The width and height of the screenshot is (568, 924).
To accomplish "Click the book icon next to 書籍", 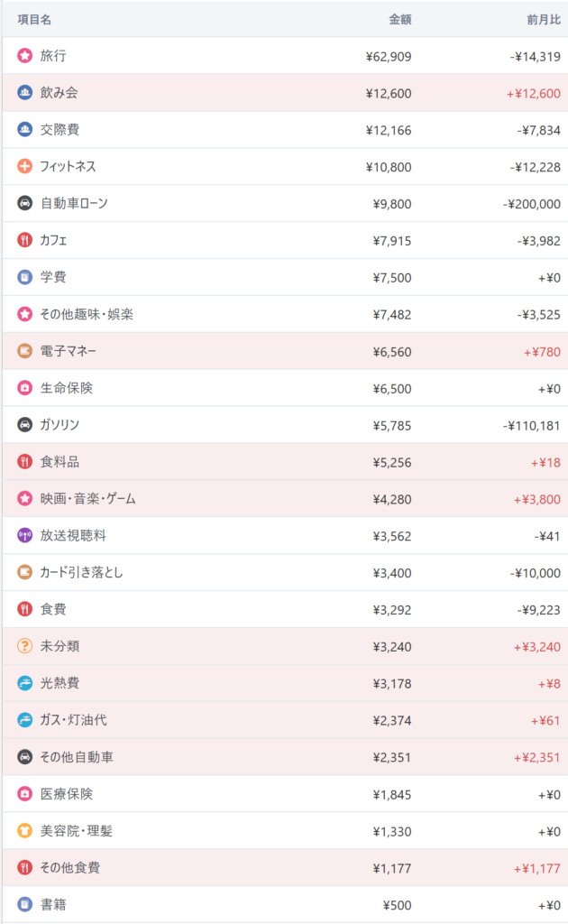I will pos(24,905).
